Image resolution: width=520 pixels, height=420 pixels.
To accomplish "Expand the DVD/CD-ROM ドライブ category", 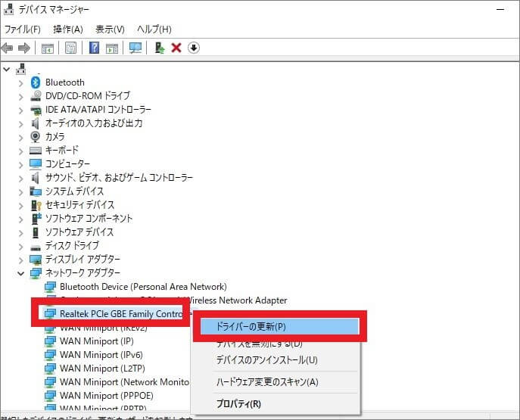I will point(20,97).
